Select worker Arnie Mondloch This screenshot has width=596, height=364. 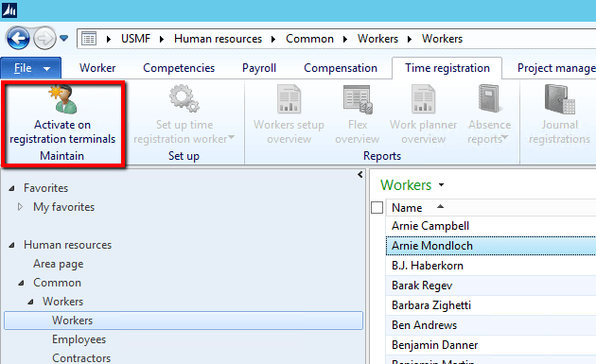click(432, 246)
